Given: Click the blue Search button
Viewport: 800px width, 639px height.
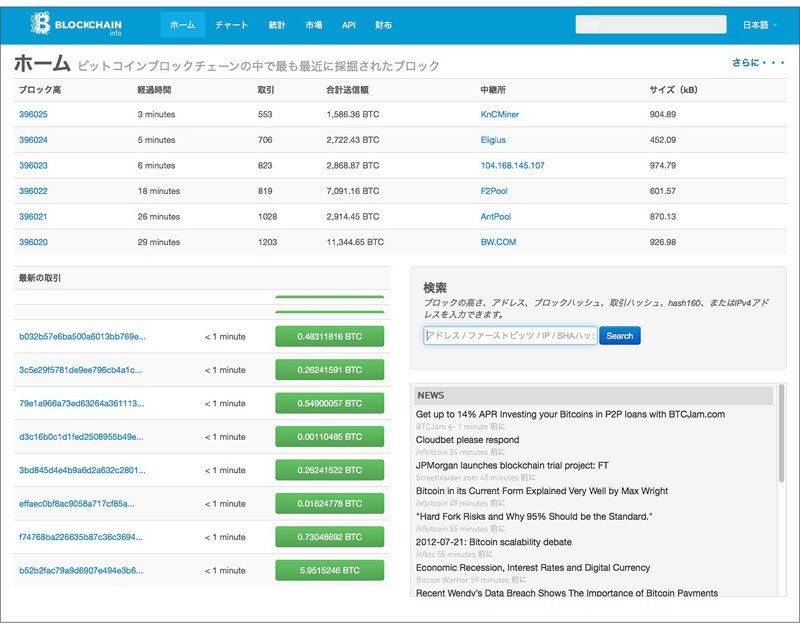Looking at the screenshot, I should tap(620, 335).
